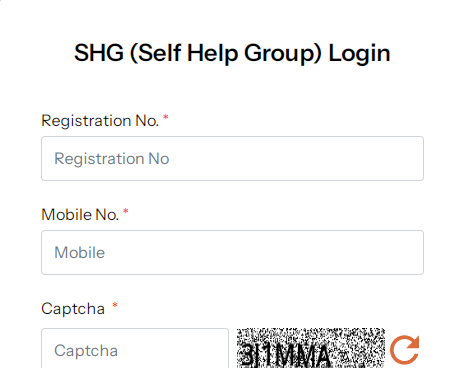This screenshot has width=459, height=368.
Task: Click the "Registration No." field label
Action: coord(100,121)
